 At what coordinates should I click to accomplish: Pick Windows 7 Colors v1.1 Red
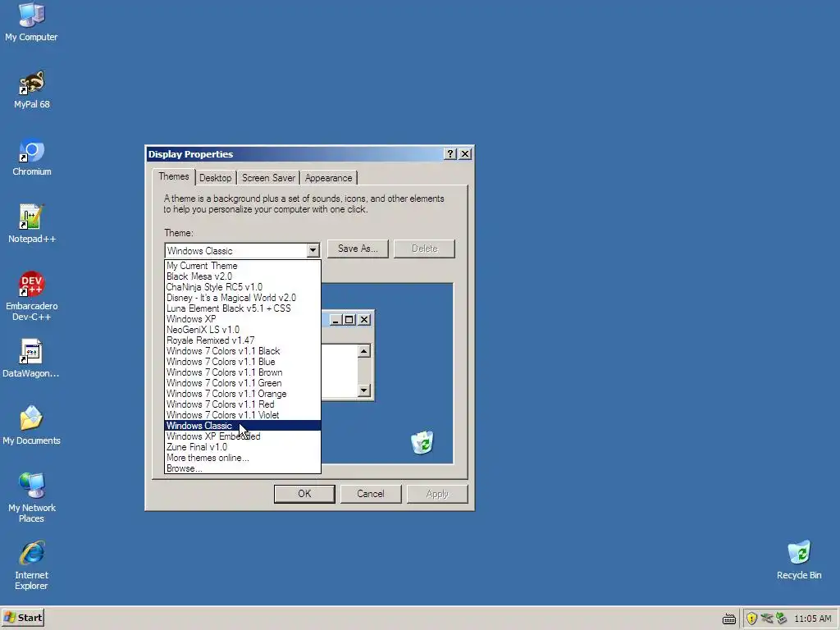click(x=243, y=405)
